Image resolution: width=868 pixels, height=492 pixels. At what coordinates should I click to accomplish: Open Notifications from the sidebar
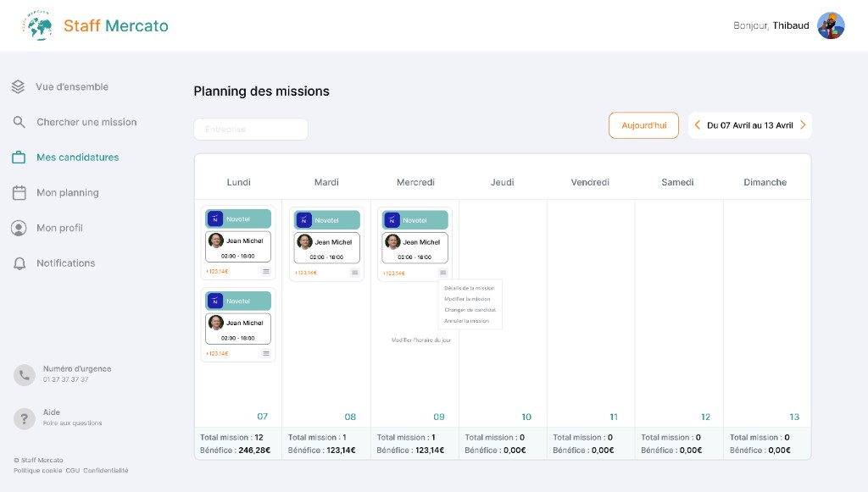(66, 263)
